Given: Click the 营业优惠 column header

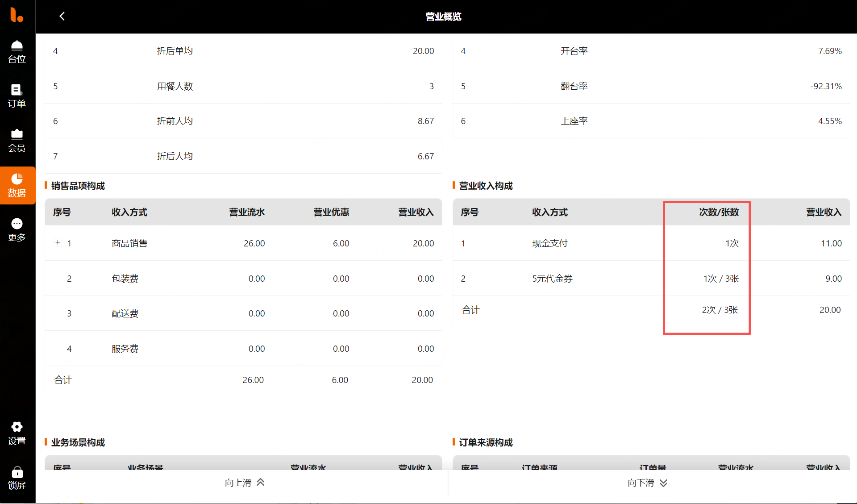Looking at the screenshot, I should 331,212.
